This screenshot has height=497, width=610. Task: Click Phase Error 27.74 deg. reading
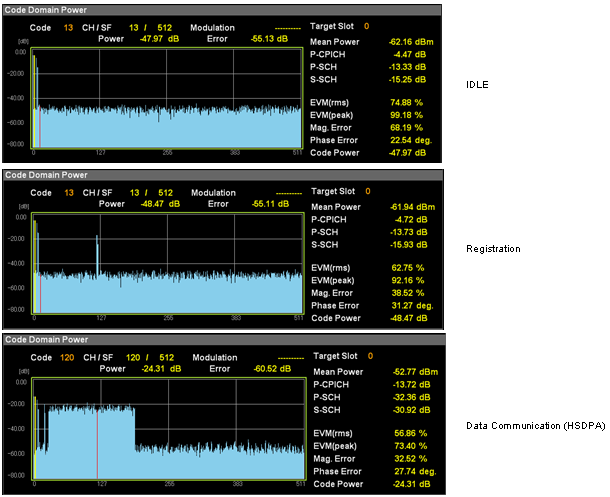pos(415,471)
